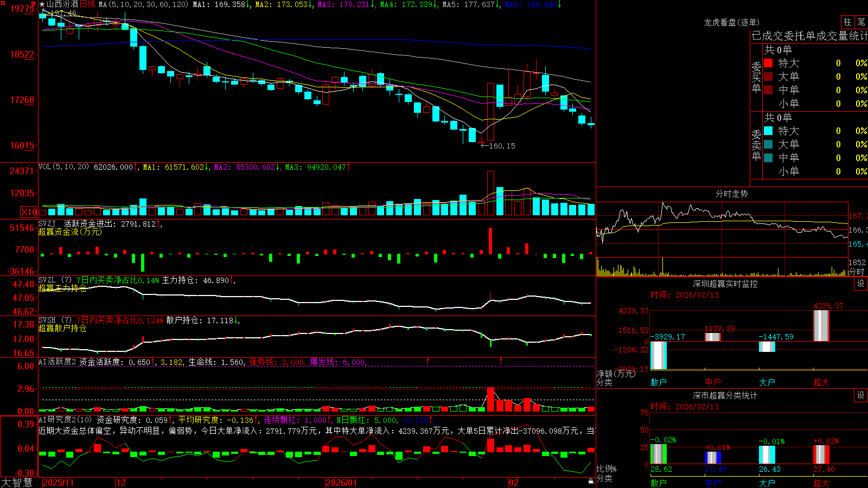
Task: Click teal 中单 sell-order swatch
Action: (x=768, y=158)
